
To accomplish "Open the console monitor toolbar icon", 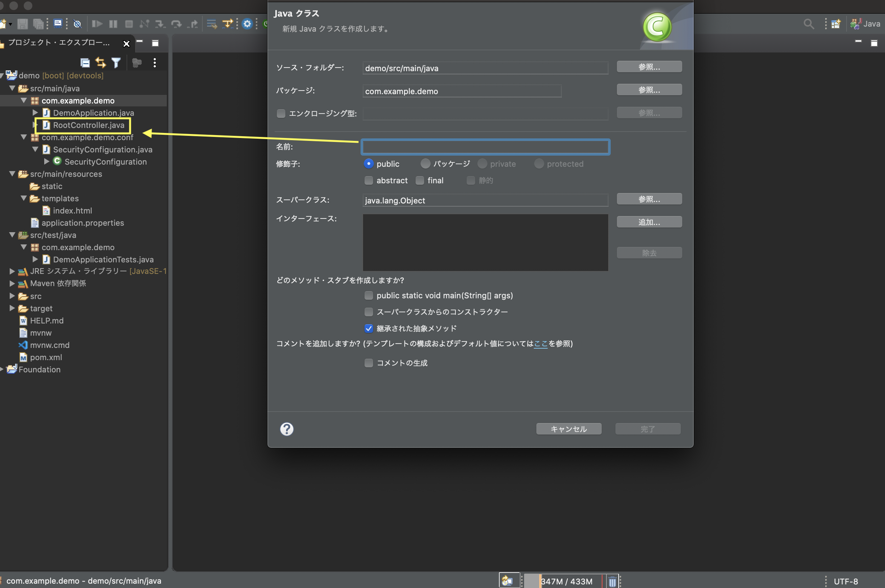I will 58,24.
